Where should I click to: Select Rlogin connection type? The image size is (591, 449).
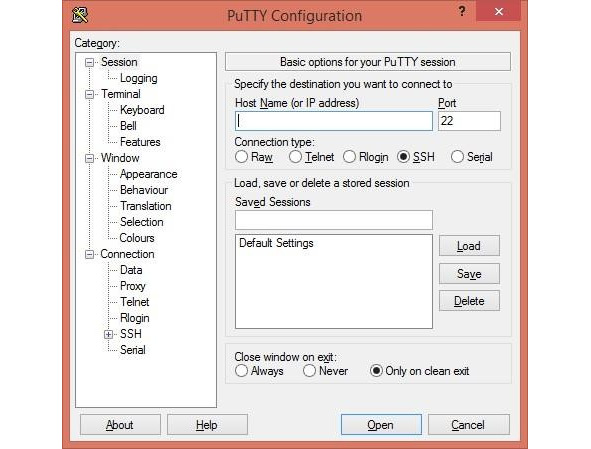349,157
